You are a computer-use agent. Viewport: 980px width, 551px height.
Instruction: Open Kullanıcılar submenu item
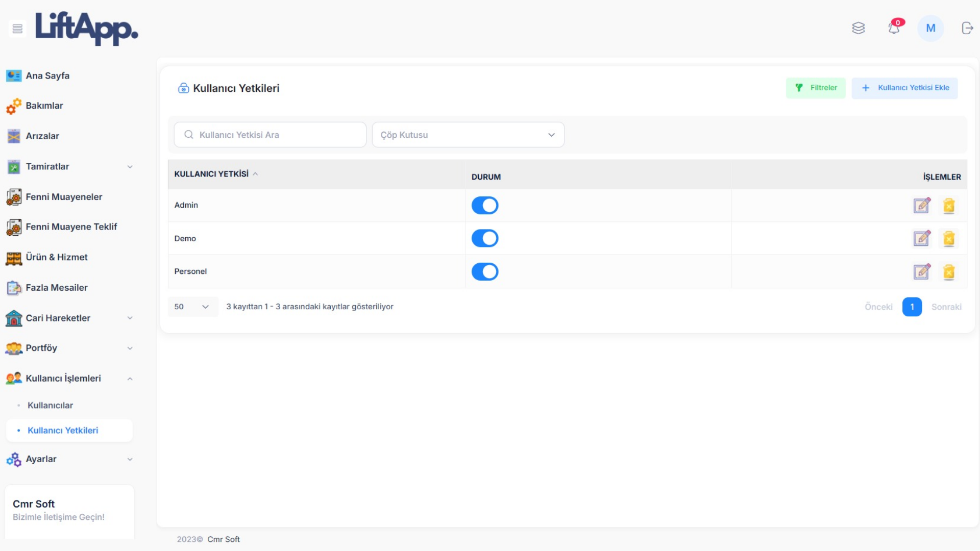click(x=50, y=405)
